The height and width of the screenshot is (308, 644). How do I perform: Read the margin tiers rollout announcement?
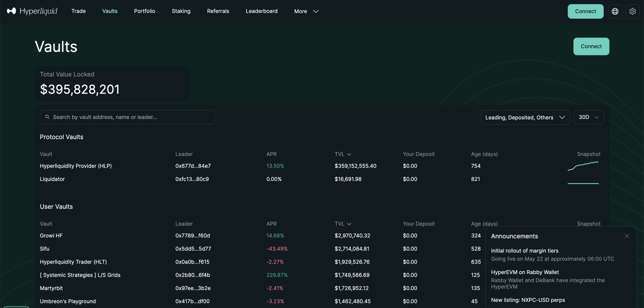(525, 251)
